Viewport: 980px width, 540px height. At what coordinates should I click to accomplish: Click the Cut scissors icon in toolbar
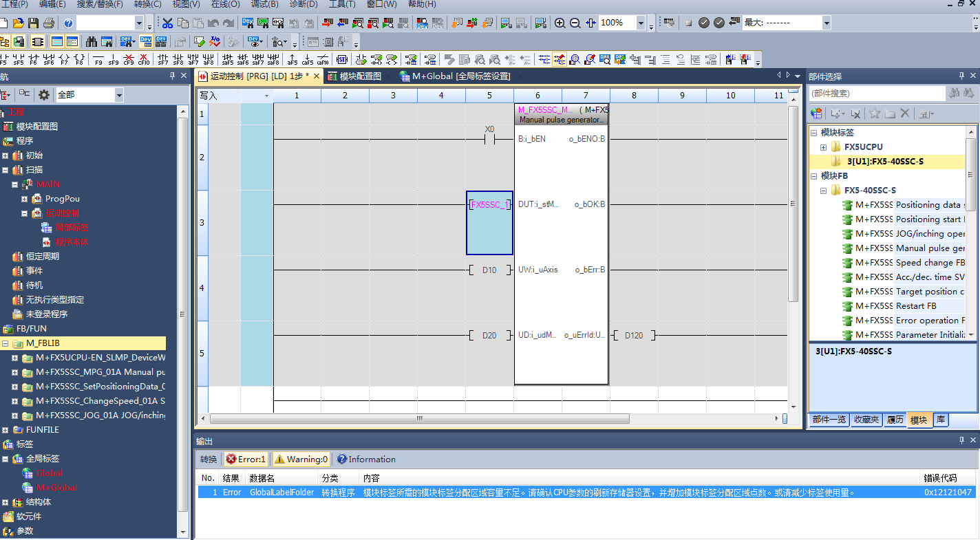click(167, 23)
